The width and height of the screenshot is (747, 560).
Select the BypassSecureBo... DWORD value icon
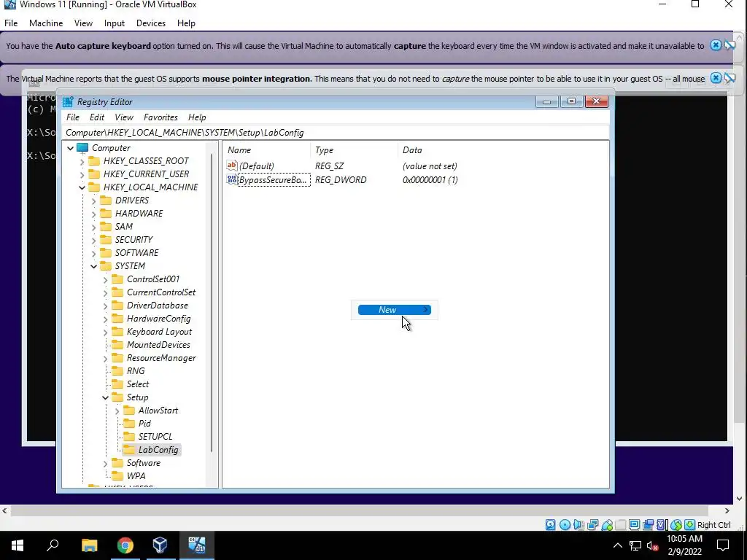click(x=231, y=179)
